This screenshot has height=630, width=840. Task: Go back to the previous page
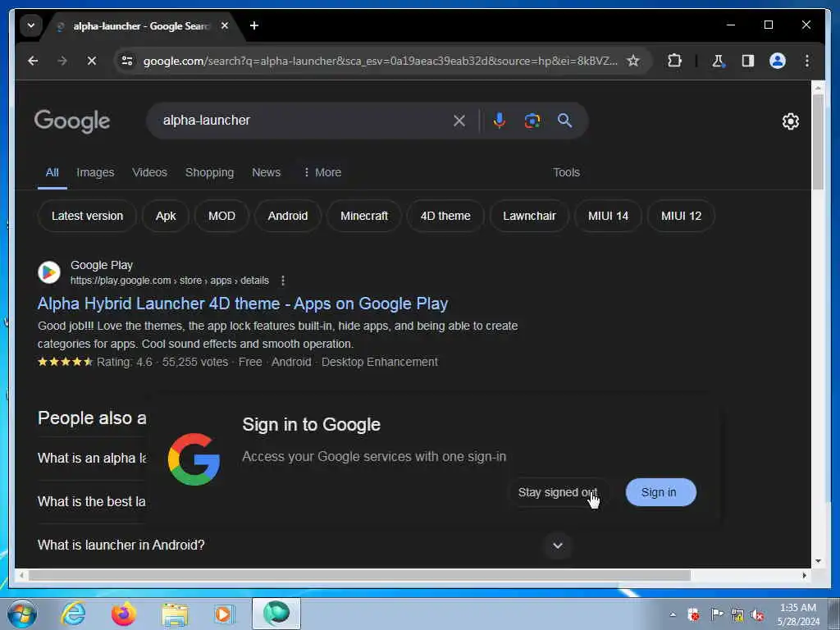(33, 61)
